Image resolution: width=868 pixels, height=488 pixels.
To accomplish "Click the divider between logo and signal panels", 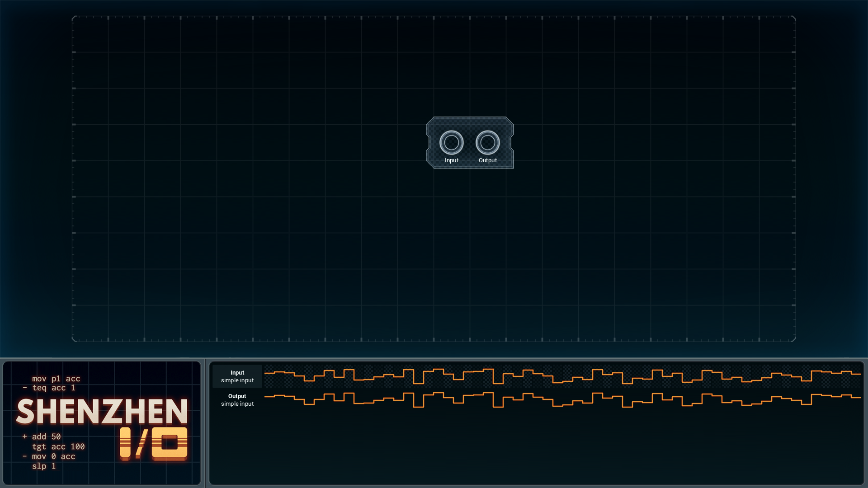I will click(x=205, y=423).
